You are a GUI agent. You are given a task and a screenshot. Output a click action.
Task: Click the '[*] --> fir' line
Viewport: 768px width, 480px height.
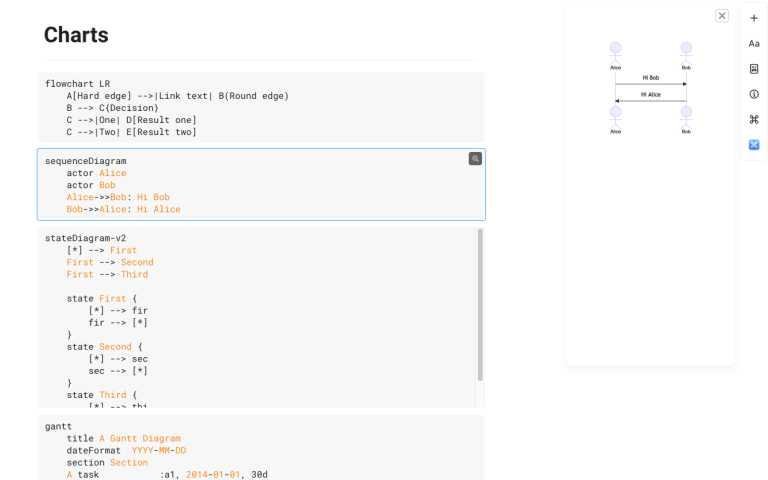coord(118,311)
